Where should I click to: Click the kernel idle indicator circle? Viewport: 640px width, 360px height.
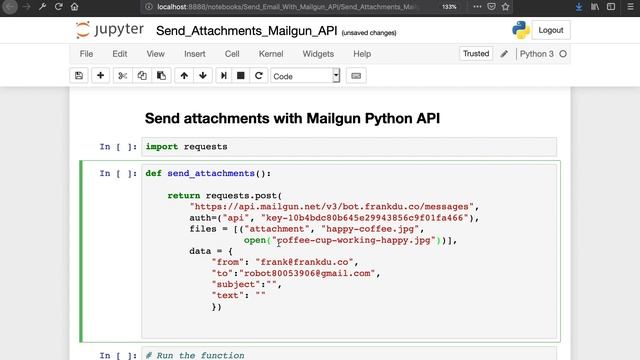coord(563,54)
